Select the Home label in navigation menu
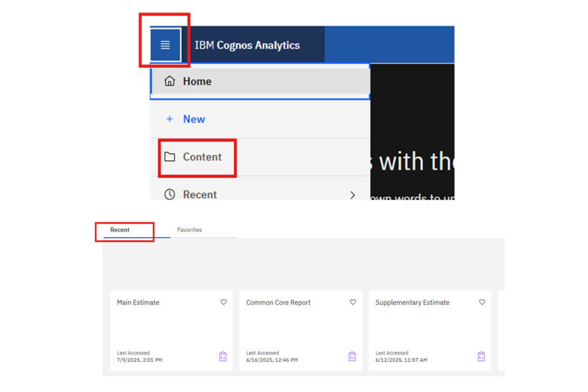 point(197,81)
